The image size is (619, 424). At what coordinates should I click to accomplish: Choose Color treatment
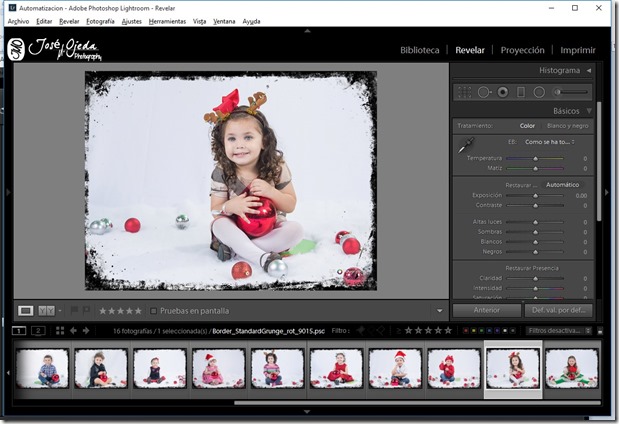pos(527,126)
